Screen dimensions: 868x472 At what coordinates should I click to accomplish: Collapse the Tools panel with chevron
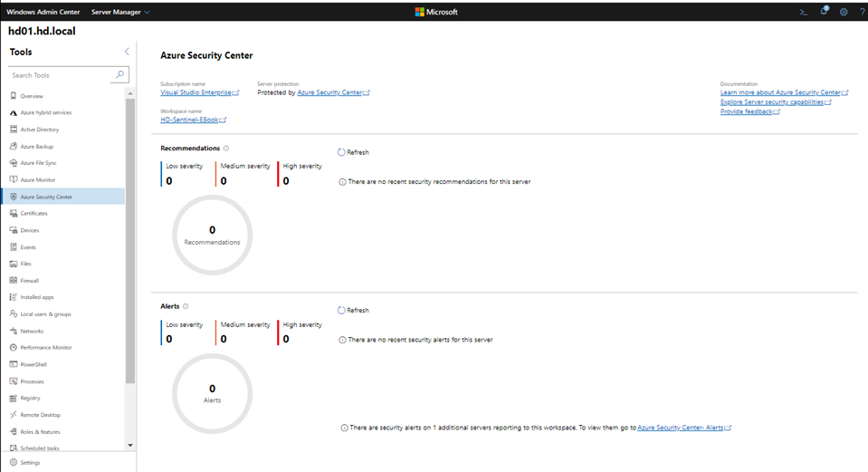click(127, 52)
